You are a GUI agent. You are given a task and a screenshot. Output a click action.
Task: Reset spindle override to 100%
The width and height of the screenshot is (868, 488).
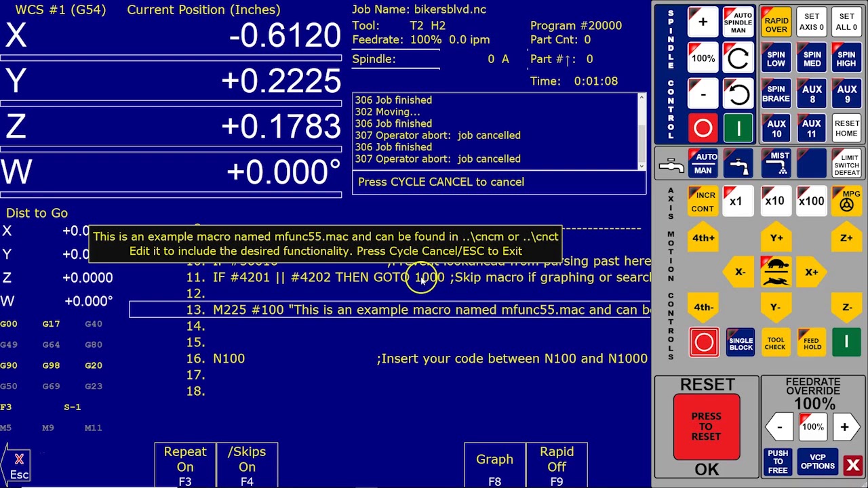(x=703, y=58)
